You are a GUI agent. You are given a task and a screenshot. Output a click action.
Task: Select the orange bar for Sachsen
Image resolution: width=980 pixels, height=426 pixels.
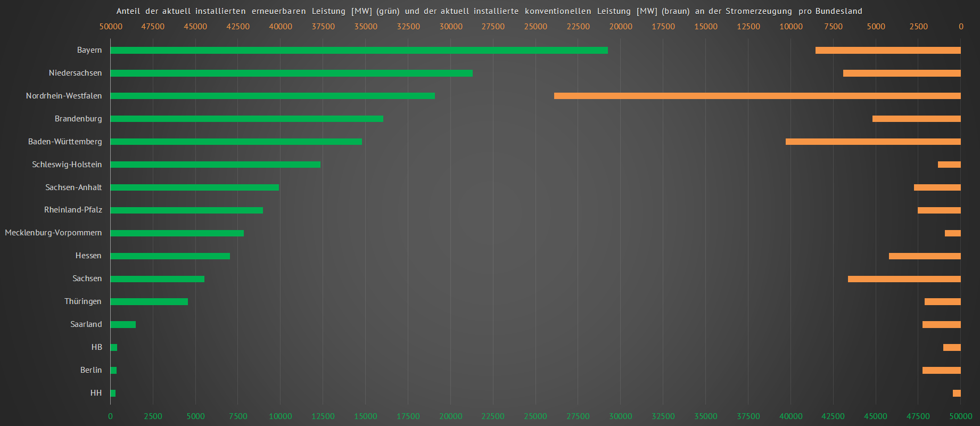[904, 279]
